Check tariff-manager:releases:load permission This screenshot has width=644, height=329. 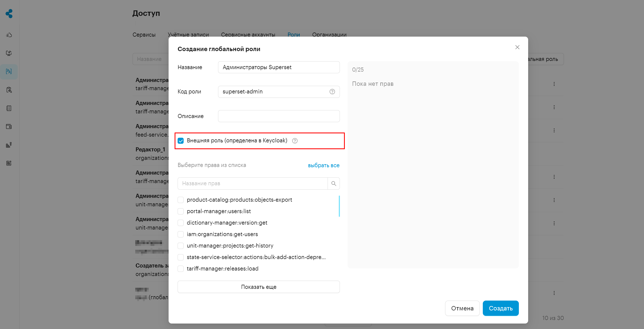(181, 269)
